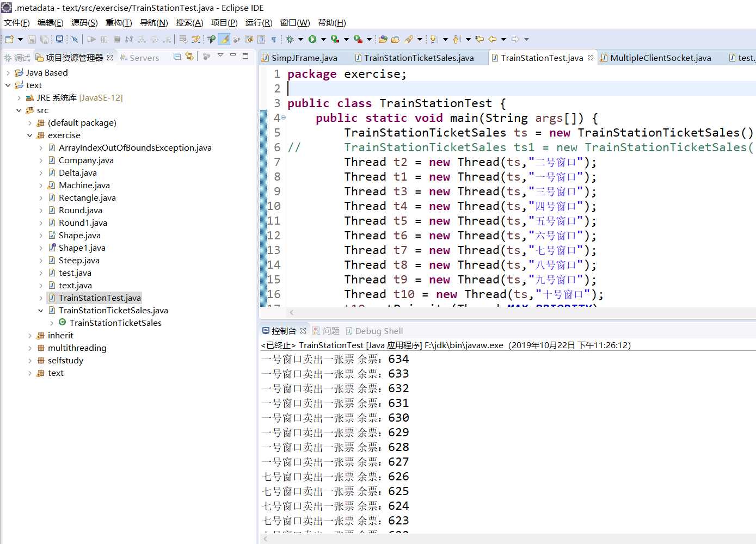Click the New file toolbar icon

9,39
